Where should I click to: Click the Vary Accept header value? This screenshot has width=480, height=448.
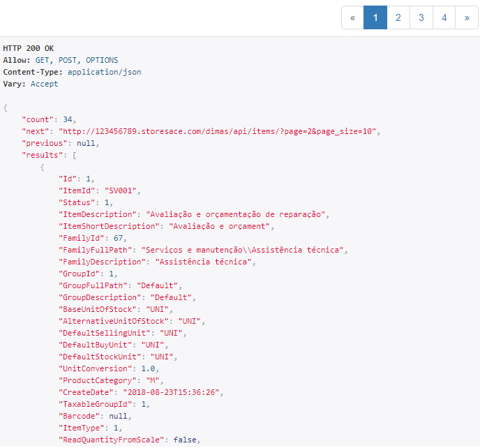pyautogui.click(x=45, y=84)
